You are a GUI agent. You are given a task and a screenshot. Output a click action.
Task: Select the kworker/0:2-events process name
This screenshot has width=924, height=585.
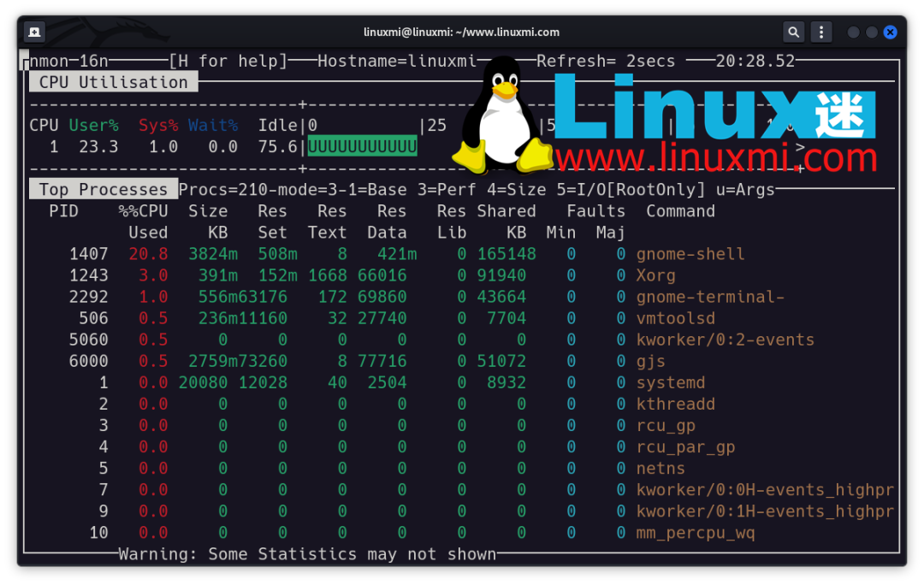pyautogui.click(x=725, y=340)
